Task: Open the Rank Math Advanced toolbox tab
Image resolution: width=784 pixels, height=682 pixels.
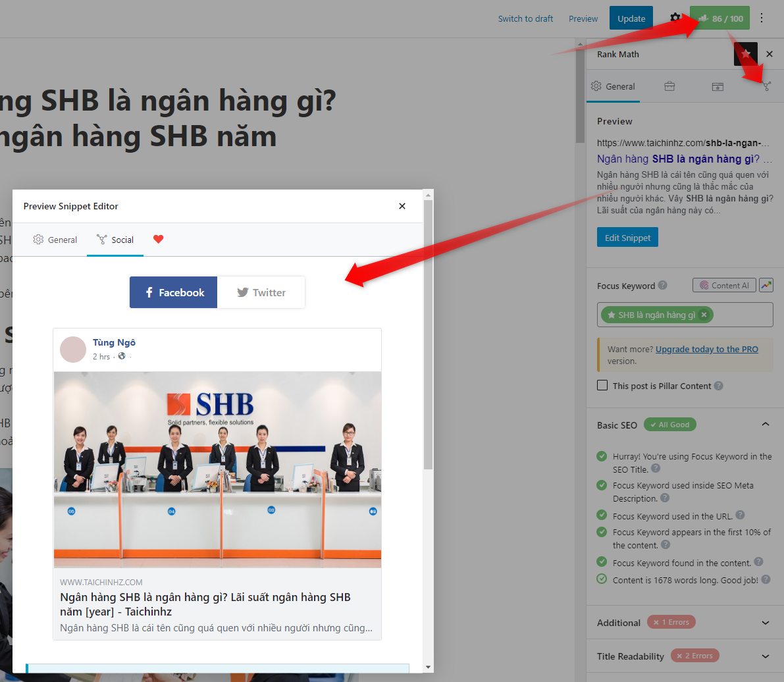Action: (x=669, y=86)
